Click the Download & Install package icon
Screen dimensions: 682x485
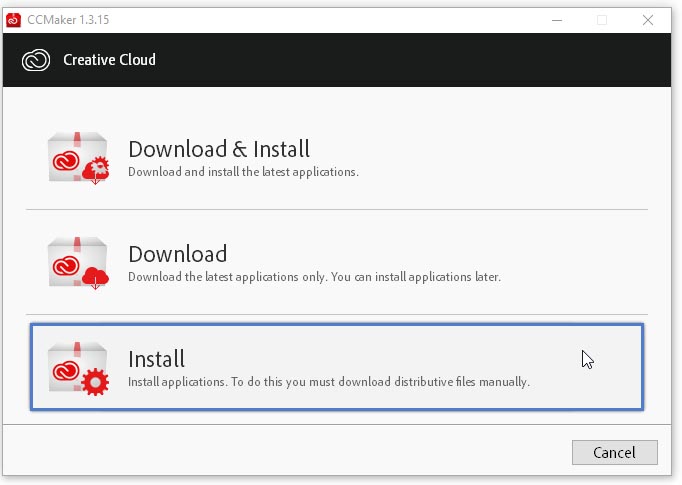click(78, 158)
